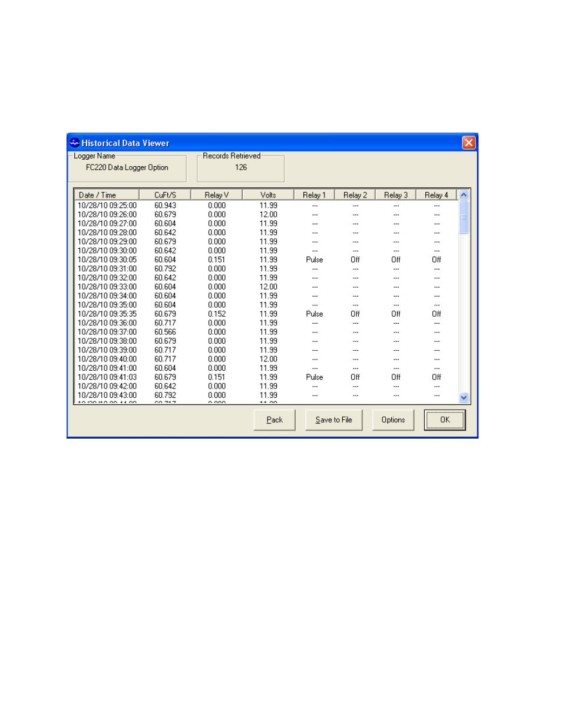The height and width of the screenshot is (728, 562).
Task: Click Pulse in the 09:35:35 row
Action: 314,314
